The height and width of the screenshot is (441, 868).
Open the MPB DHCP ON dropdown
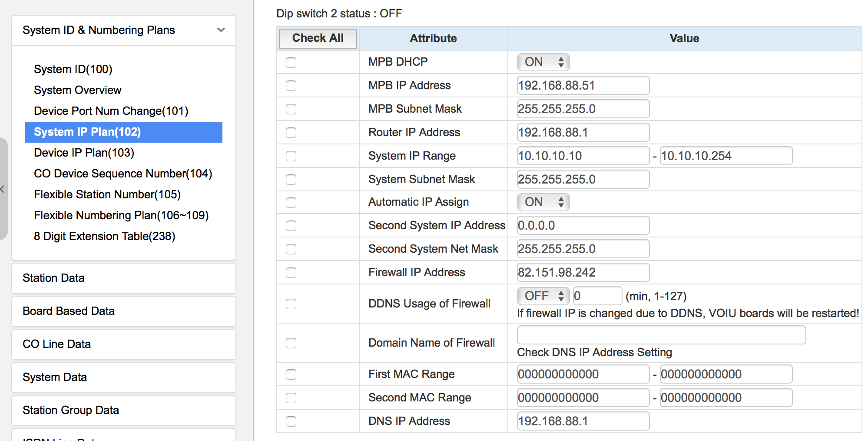[x=543, y=62]
